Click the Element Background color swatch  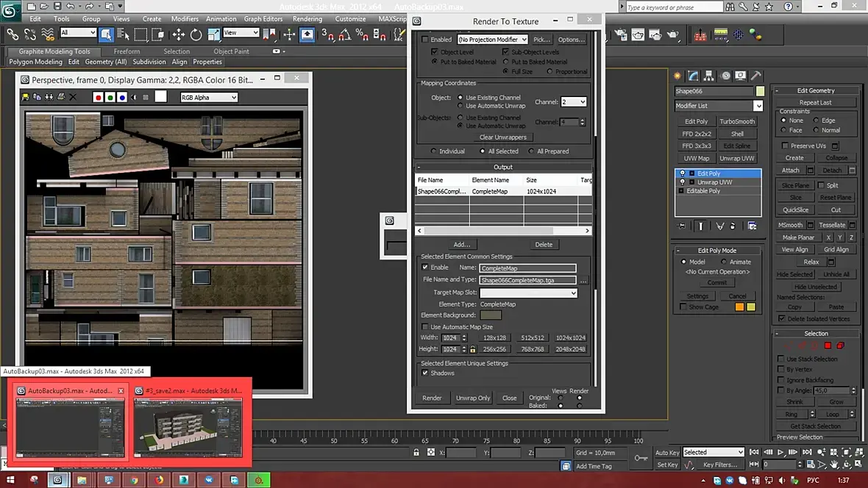[x=491, y=315]
